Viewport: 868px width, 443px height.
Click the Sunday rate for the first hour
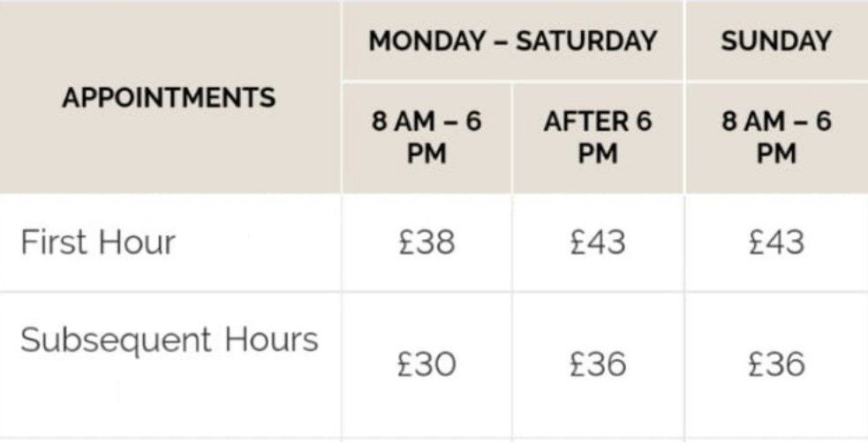[x=776, y=243]
